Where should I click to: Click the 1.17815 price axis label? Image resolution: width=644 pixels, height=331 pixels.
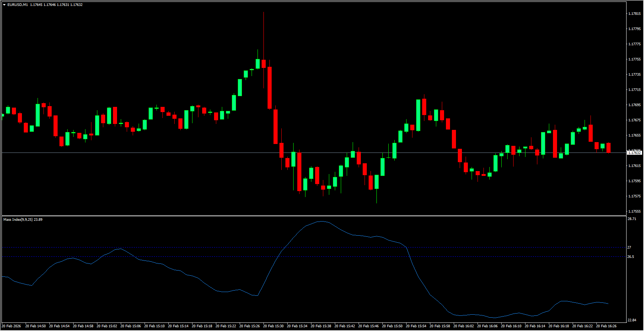tap(634, 14)
